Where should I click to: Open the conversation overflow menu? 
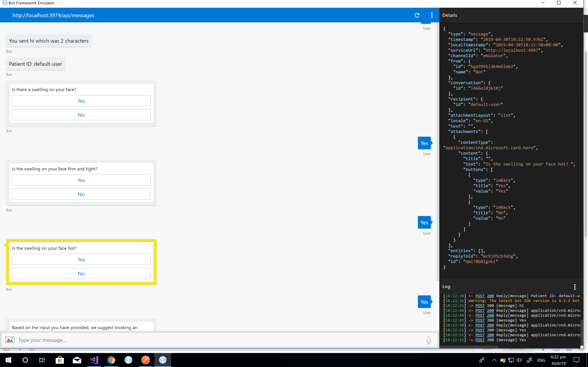tap(432, 15)
